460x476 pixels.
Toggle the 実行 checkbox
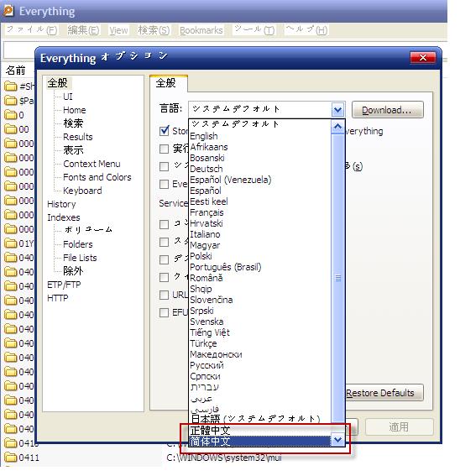[x=164, y=149]
